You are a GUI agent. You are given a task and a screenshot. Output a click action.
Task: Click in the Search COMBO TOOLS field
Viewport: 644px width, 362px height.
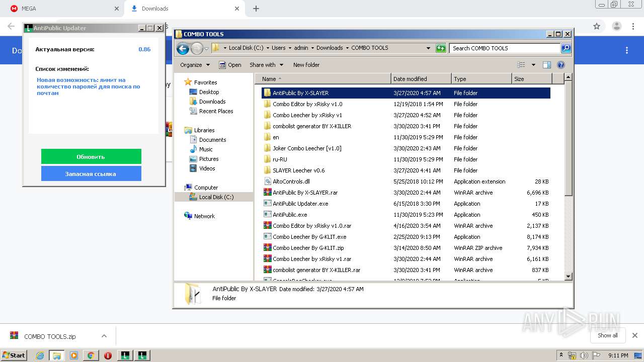(505, 48)
